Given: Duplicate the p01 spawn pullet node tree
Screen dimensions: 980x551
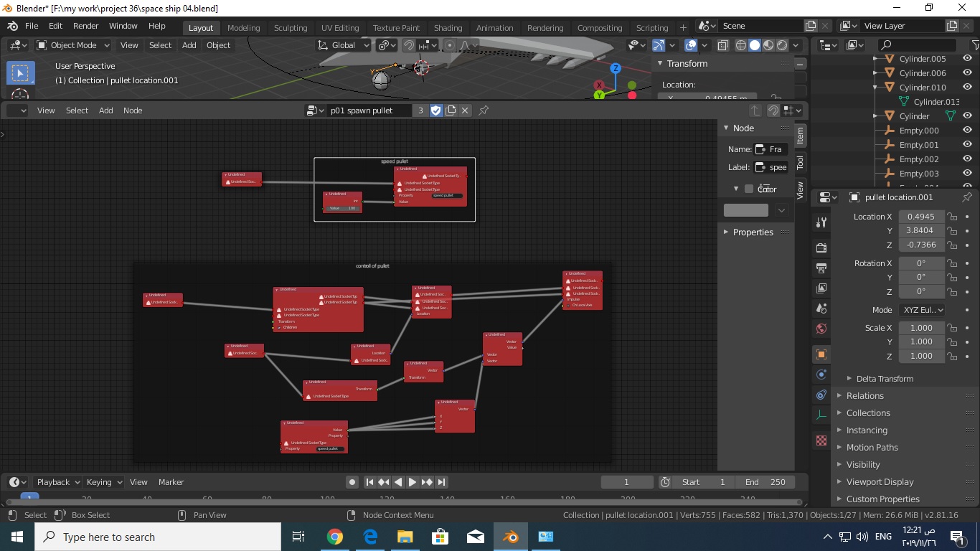Looking at the screenshot, I should click(451, 110).
